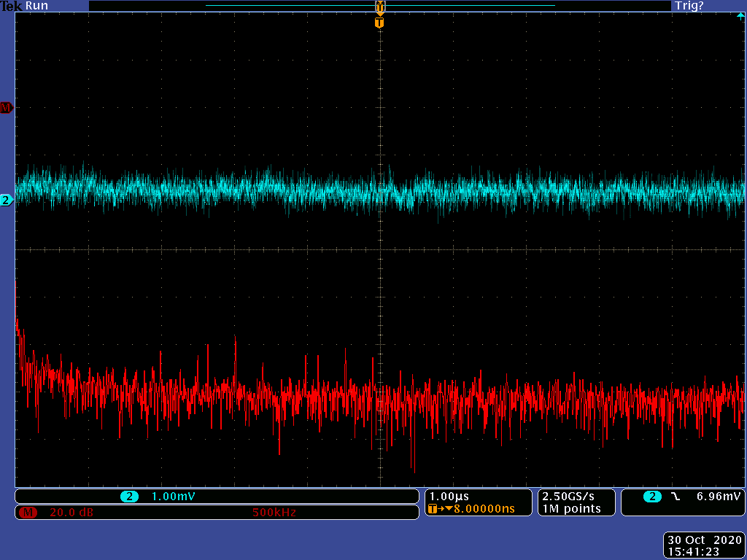Click the trigger source channel 2 badge
This screenshot has height=560, width=747.
coord(652,497)
